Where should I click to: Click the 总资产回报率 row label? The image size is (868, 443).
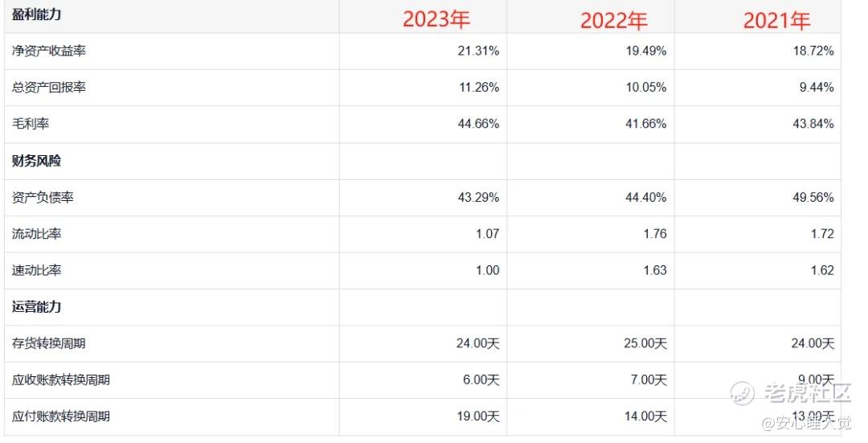point(49,88)
